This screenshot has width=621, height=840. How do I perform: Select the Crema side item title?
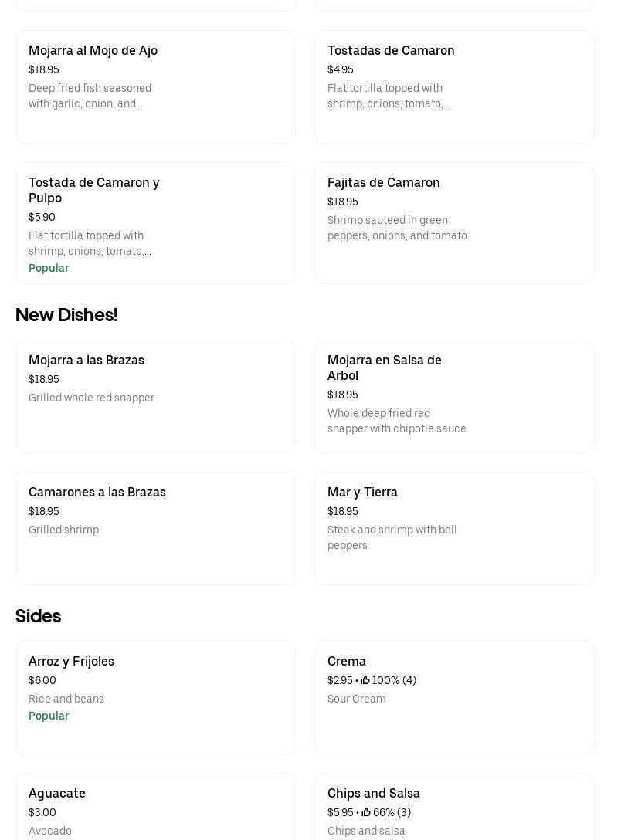coord(347,662)
